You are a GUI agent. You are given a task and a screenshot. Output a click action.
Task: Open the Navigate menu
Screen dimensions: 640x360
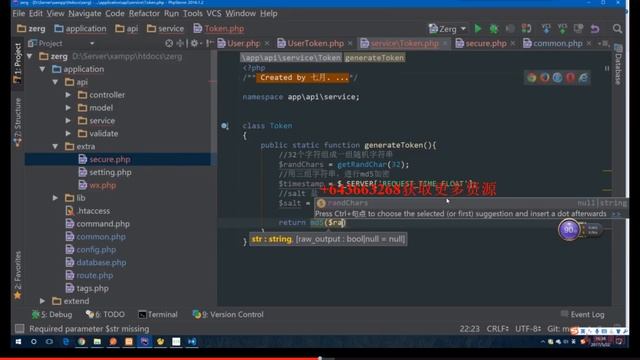84,13
